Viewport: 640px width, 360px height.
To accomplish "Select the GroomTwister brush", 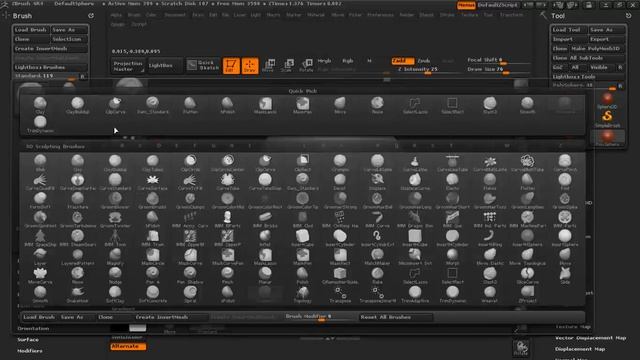I will [115, 219].
